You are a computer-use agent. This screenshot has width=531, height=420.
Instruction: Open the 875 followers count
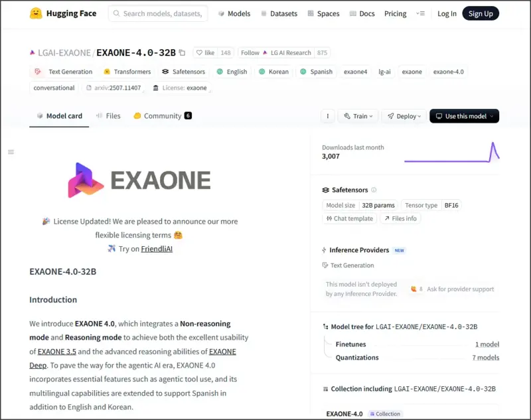(322, 53)
